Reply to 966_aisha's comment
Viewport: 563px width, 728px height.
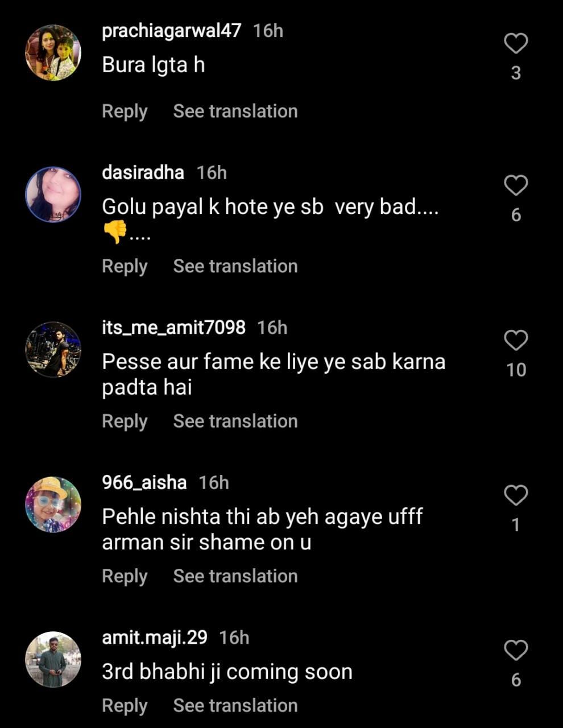(x=125, y=576)
